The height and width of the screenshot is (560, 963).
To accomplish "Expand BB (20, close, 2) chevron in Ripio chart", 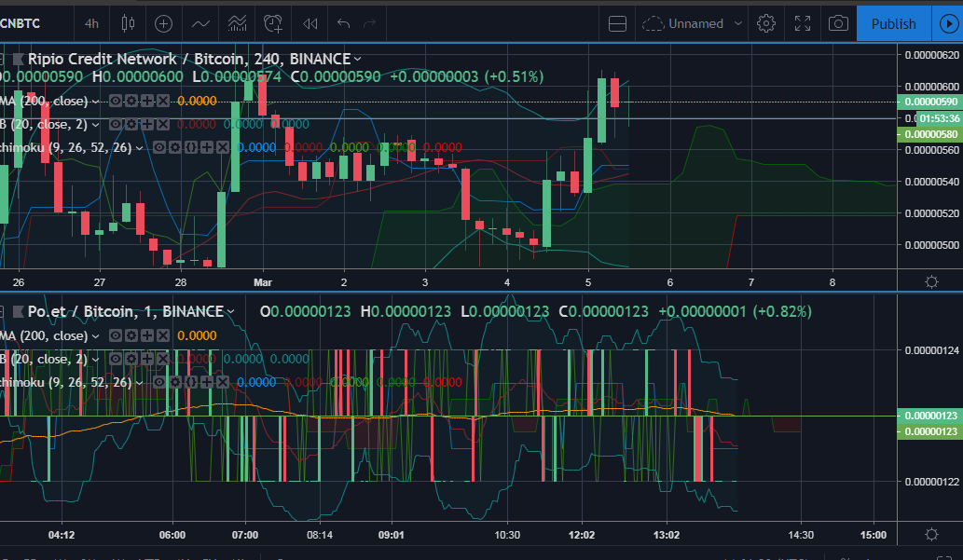I will coord(95,125).
